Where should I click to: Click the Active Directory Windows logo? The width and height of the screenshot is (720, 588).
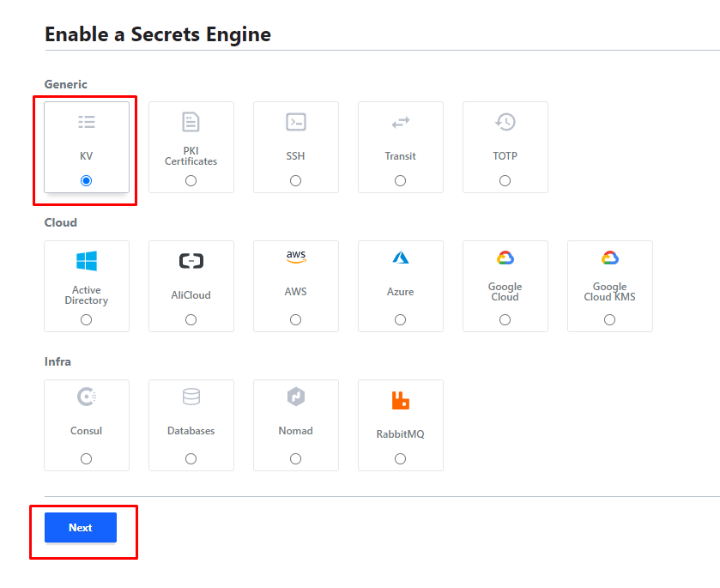(86, 261)
